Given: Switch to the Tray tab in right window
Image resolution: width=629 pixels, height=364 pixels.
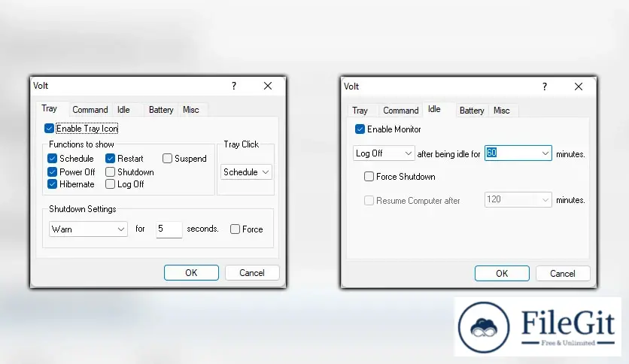Looking at the screenshot, I should [360, 111].
